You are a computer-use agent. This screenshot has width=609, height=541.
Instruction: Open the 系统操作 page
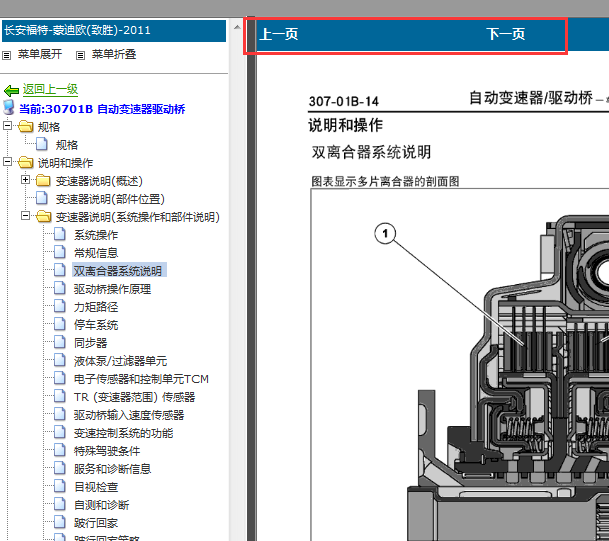tap(96, 235)
